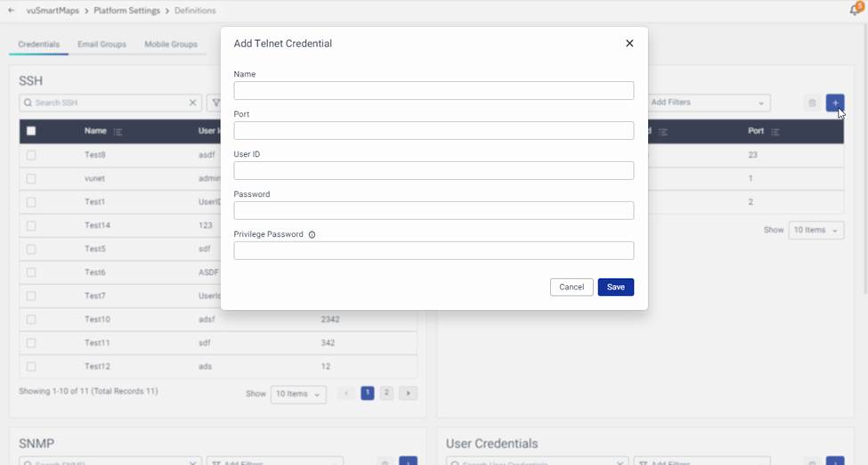
Task: Open the Telnet Add Filters dropdown
Action: click(x=707, y=102)
